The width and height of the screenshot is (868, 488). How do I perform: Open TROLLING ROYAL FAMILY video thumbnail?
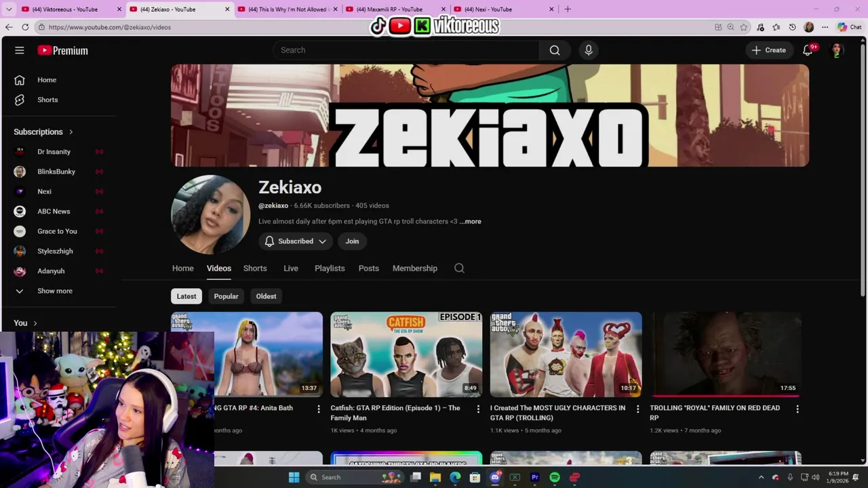pyautogui.click(x=726, y=354)
